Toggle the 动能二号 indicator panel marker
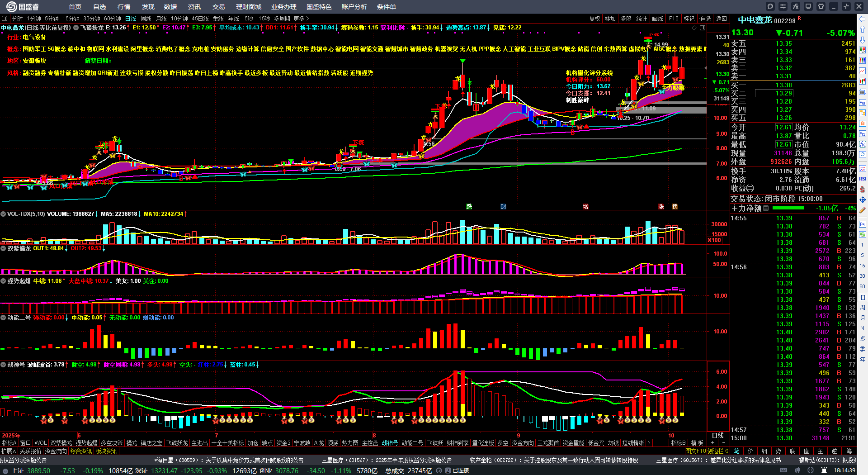868x475 pixels. click(x=3, y=318)
